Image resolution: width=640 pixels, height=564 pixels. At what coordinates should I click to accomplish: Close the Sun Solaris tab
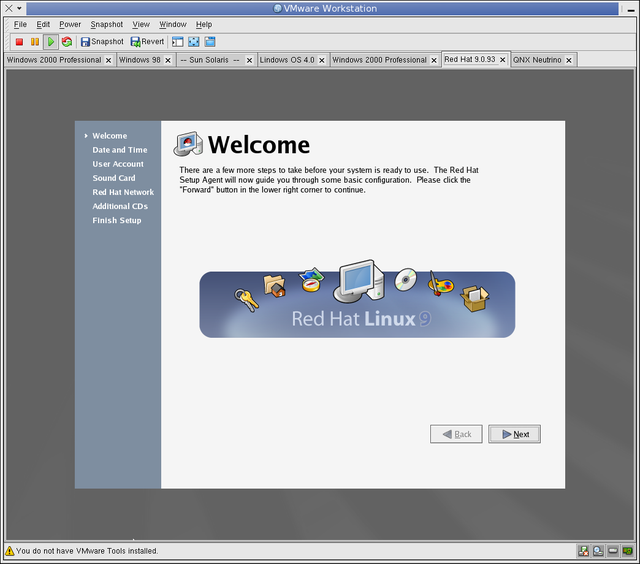coord(249,60)
